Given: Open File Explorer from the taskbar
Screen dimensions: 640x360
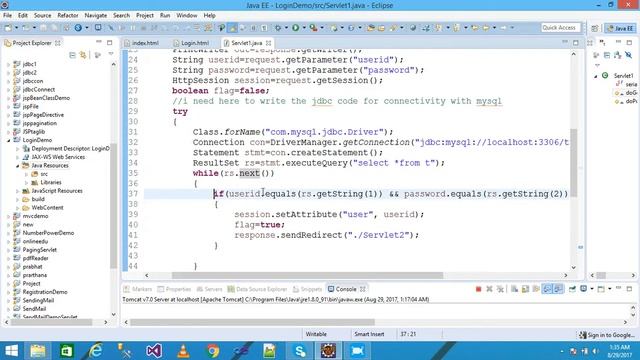Looking at the screenshot, I should (x=38, y=351).
